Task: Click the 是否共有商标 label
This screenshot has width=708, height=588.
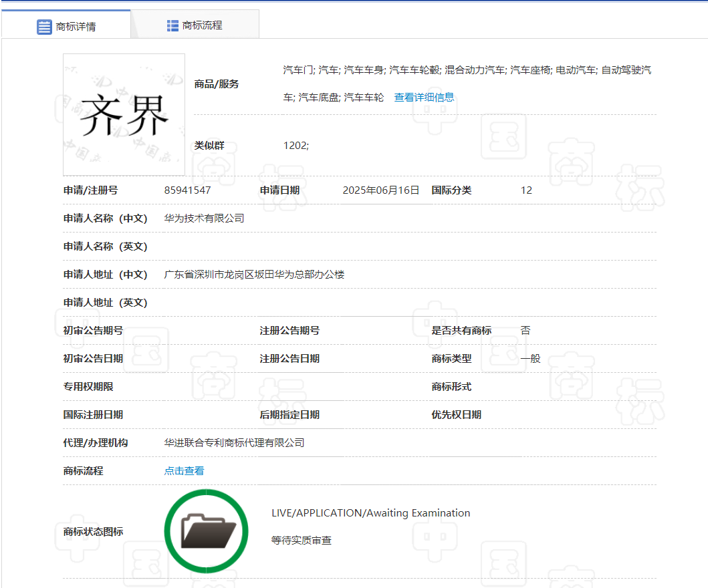Action: click(461, 330)
